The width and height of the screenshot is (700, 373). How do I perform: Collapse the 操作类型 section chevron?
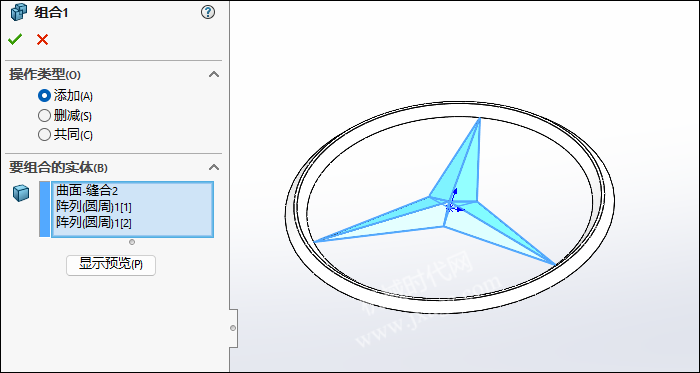click(214, 74)
